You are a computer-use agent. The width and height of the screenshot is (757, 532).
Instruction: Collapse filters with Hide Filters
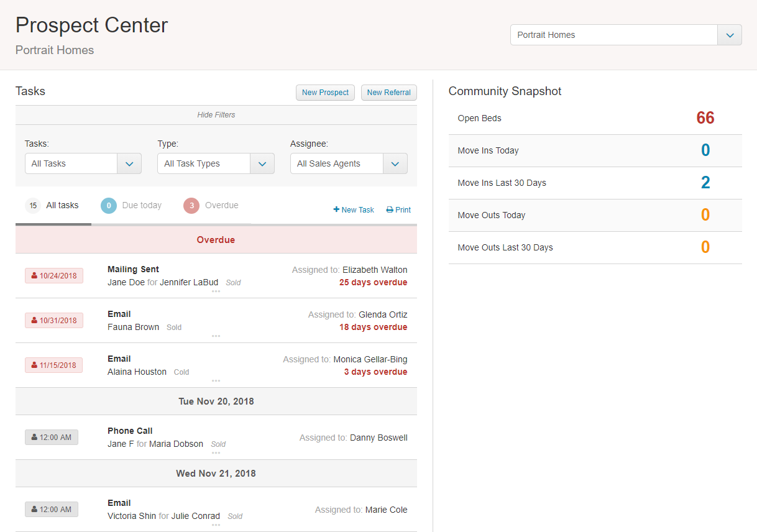pyautogui.click(x=216, y=115)
